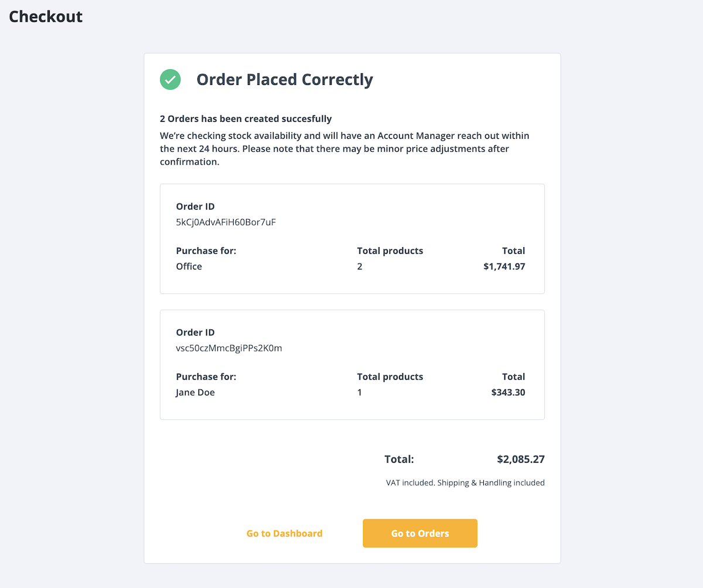The image size is (703, 588).
Task: Open the Go to Dashboard link
Action: coord(284,534)
